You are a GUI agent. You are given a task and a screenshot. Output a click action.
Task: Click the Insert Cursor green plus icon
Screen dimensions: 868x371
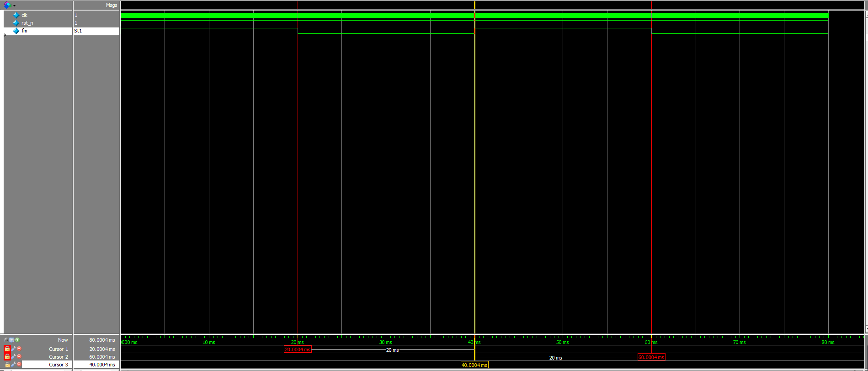pyautogui.click(x=17, y=340)
